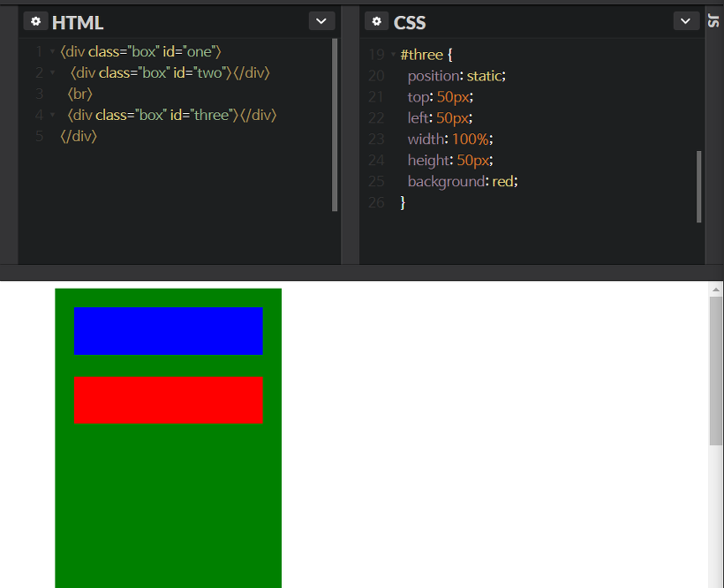Click line number 26 closing brace
The width and height of the screenshot is (724, 588).
[403, 202]
